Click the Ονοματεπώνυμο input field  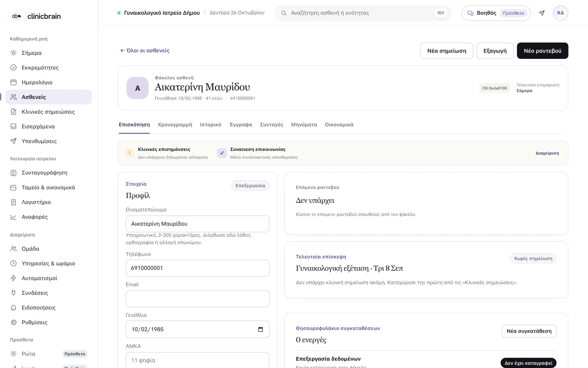pos(197,224)
